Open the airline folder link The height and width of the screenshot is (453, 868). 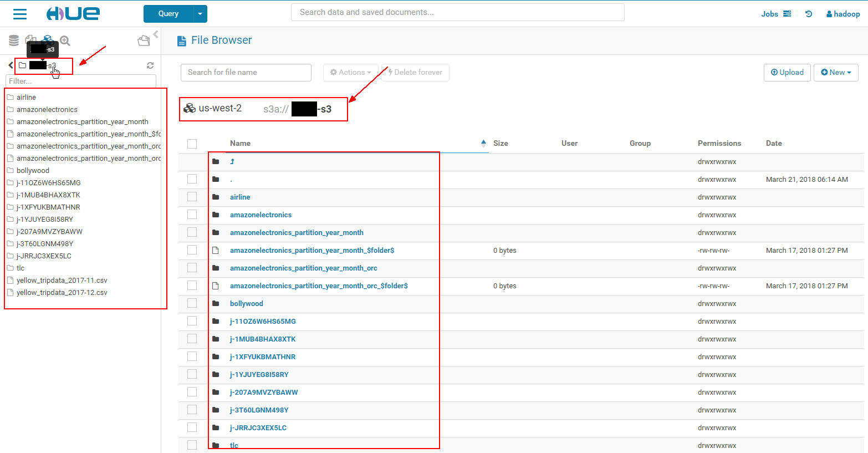tap(240, 197)
